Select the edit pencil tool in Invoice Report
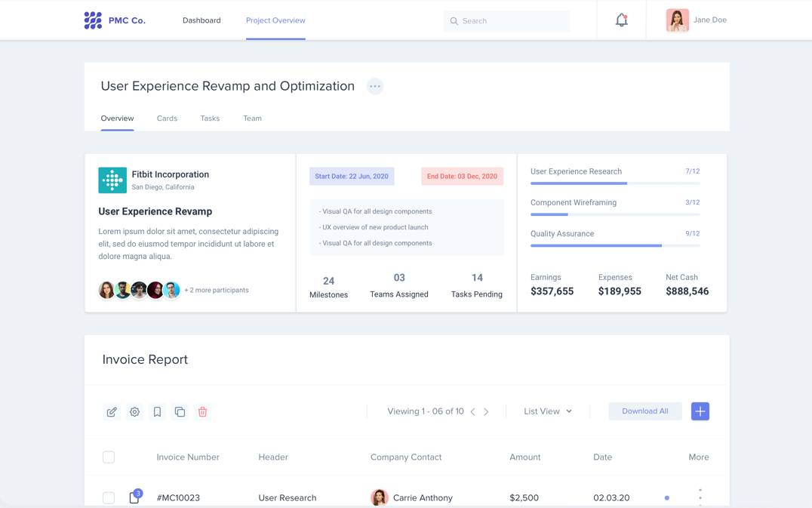Viewport: 812px width, 508px height. [111, 411]
